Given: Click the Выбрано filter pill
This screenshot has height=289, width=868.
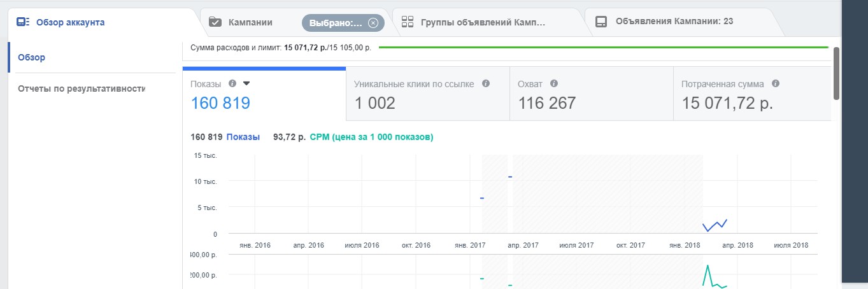Looking at the screenshot, I should tap(343, 23).
